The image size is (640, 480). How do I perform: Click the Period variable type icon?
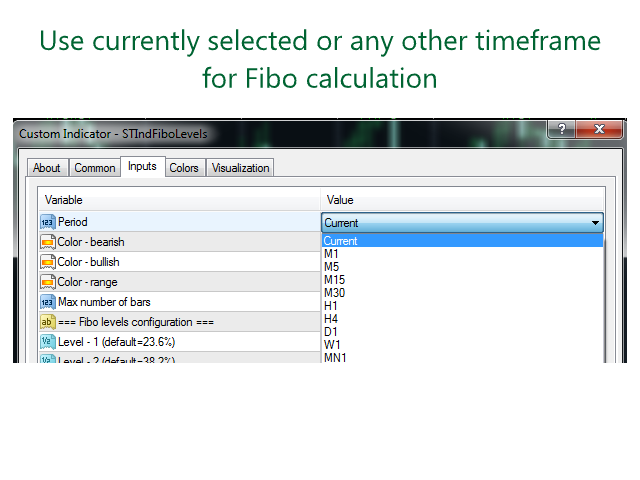click(x=47, y=222)
